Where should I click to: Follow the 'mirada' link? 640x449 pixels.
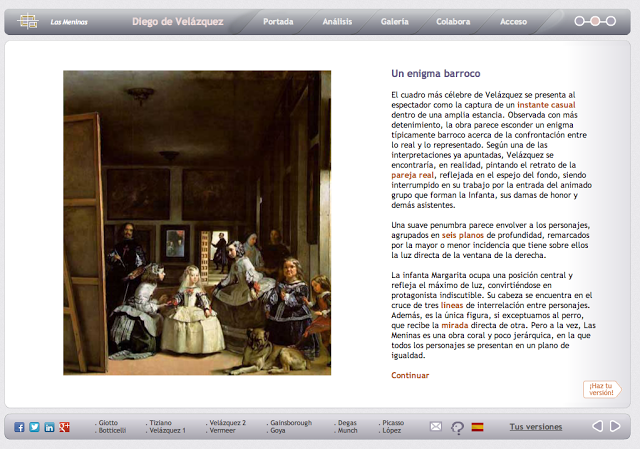455,325
